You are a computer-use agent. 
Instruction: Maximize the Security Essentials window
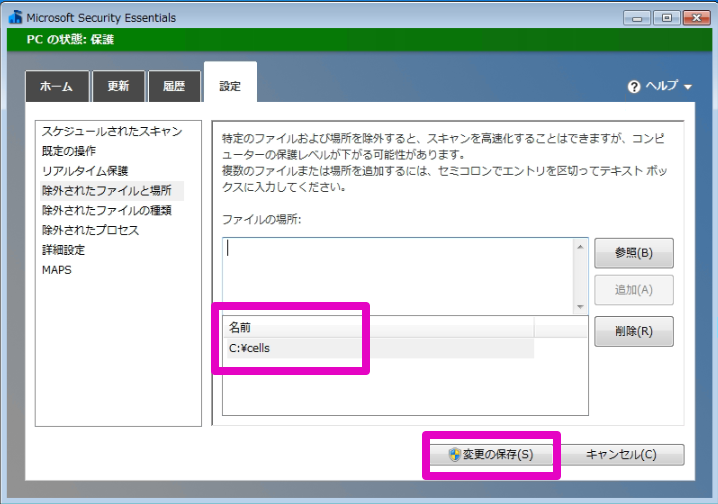point(666,18)
